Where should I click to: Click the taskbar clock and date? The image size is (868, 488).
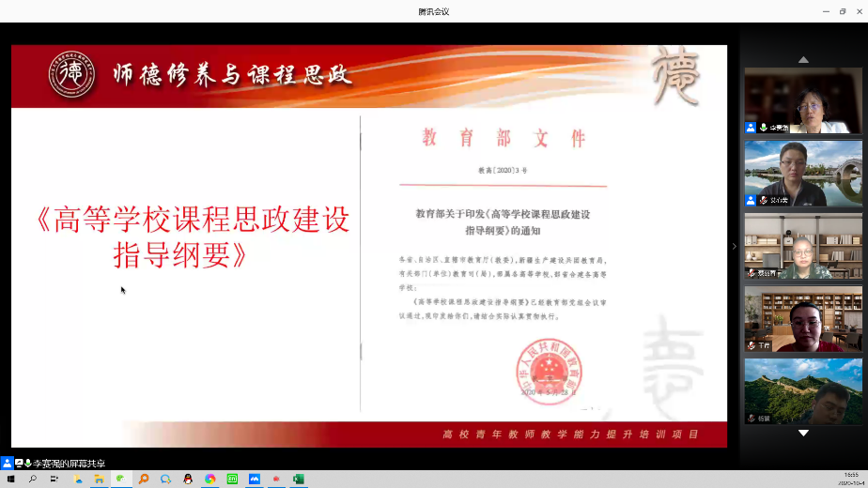[x=850, y=479]
